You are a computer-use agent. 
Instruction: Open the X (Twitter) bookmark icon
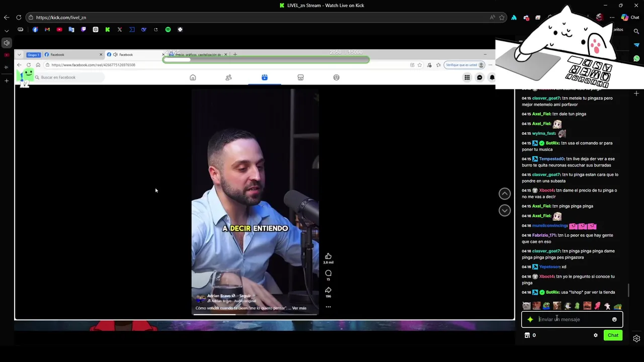[x=120, y=30]
